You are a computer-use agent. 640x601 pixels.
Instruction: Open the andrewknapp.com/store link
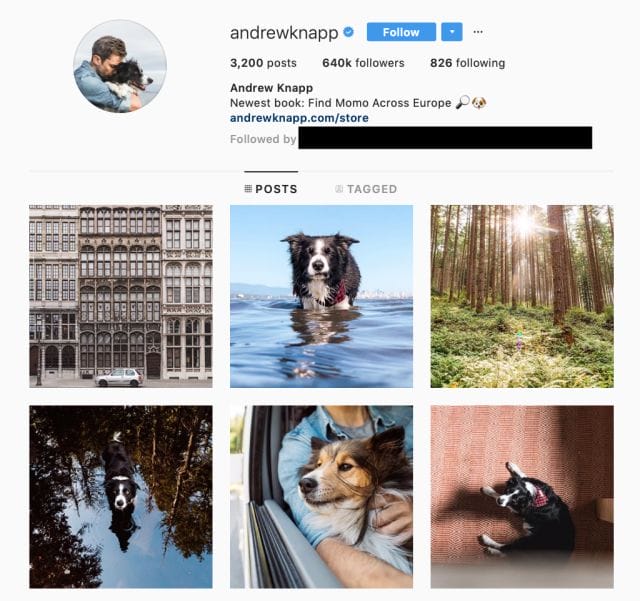(299, 118)
